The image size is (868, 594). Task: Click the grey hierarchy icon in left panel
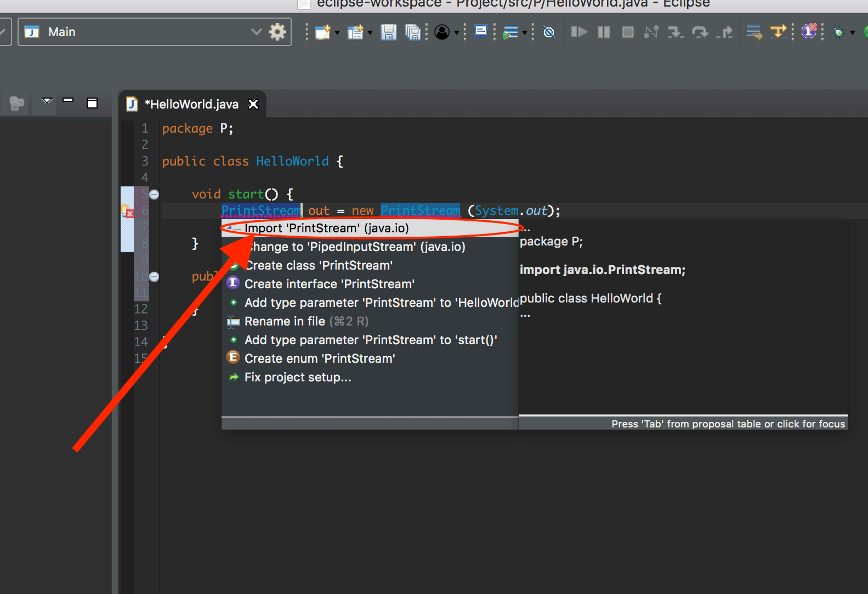point(17,103)
